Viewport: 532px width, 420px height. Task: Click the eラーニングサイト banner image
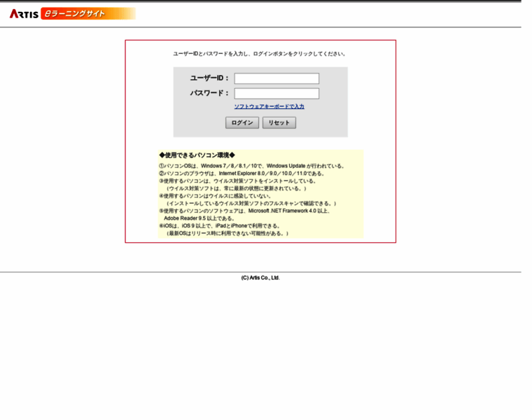[88, 13]
